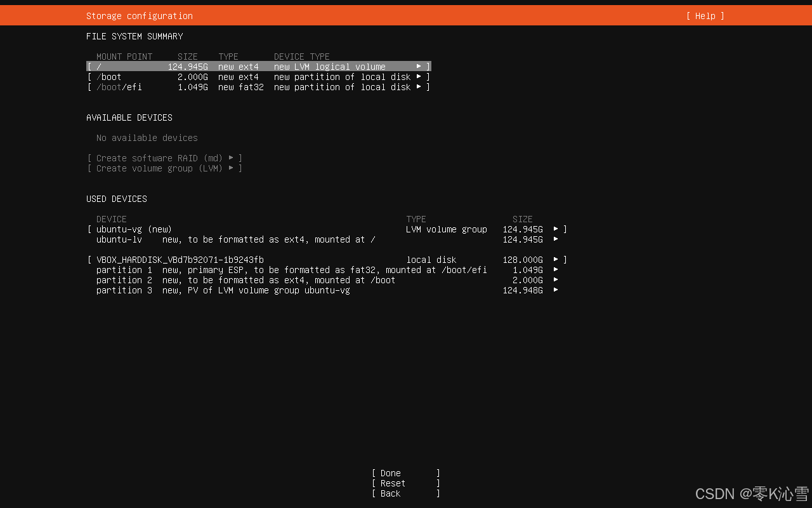This screenshot has height=508, width=812.
Task: Select VBOX_HARDDISK local disk row
Action: 327,260
